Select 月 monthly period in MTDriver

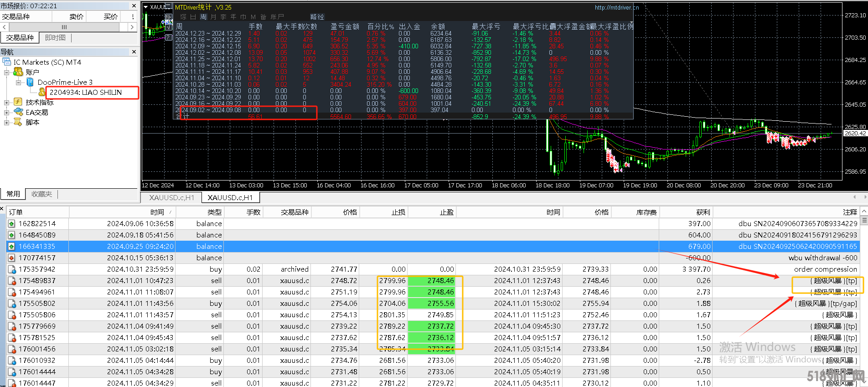pyautogui.click(x=213, y=17)
